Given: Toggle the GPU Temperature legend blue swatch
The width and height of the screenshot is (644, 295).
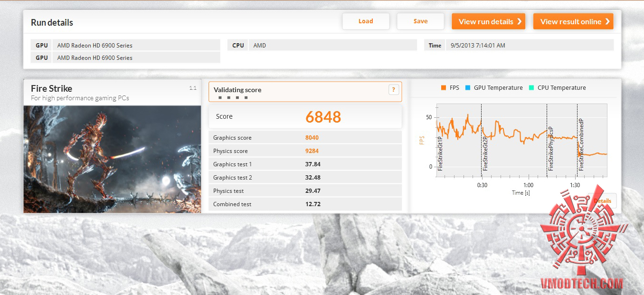Looking at the screenshot, I should click(x=468, y=88).
